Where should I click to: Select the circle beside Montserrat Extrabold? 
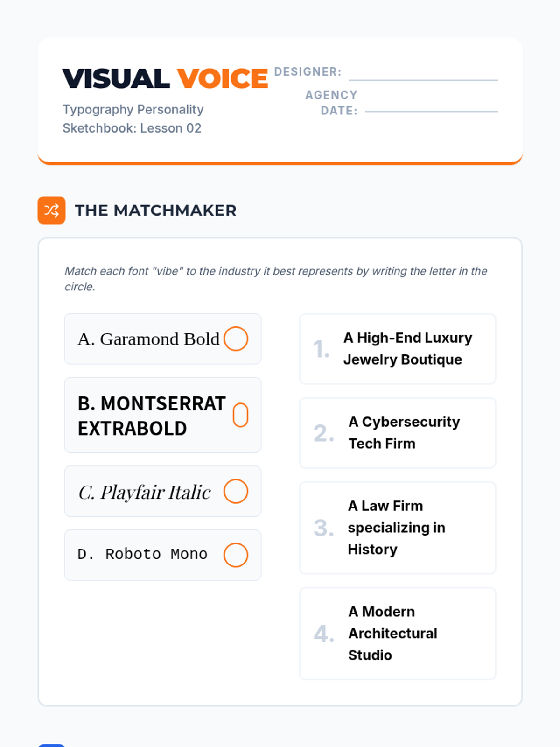pyautogui.click(x=240, y=415)
